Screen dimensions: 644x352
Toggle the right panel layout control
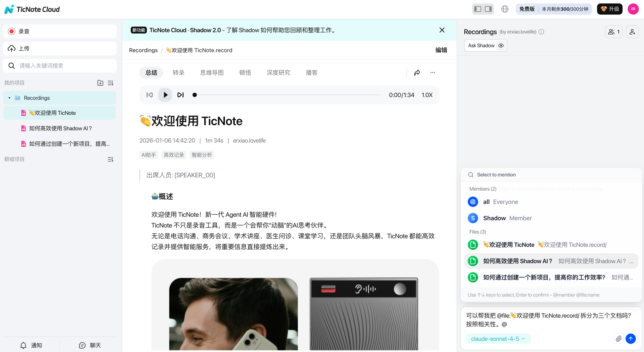click(x=488, y=9)
